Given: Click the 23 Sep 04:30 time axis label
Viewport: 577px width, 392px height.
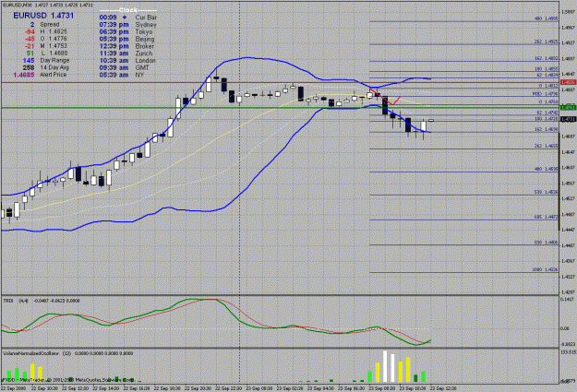Looking at the screenshot, I should coord(321,388).
